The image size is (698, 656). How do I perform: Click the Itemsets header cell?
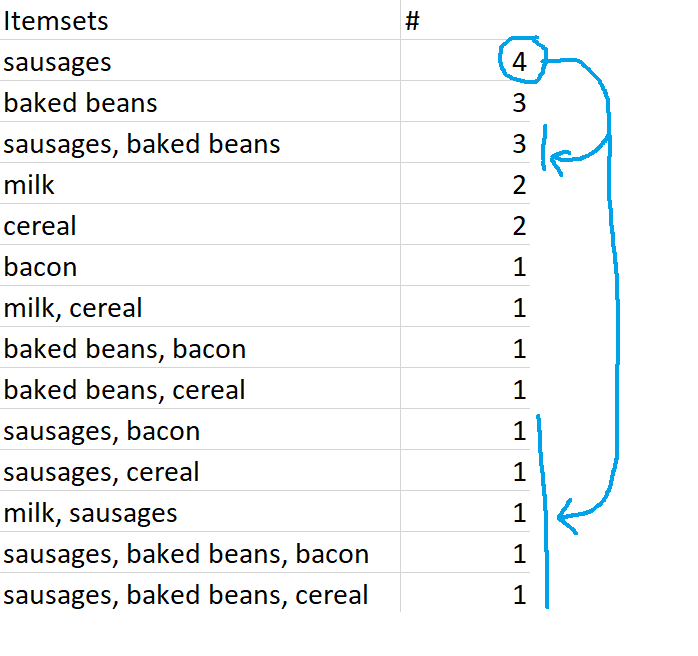tap(200, 20)
